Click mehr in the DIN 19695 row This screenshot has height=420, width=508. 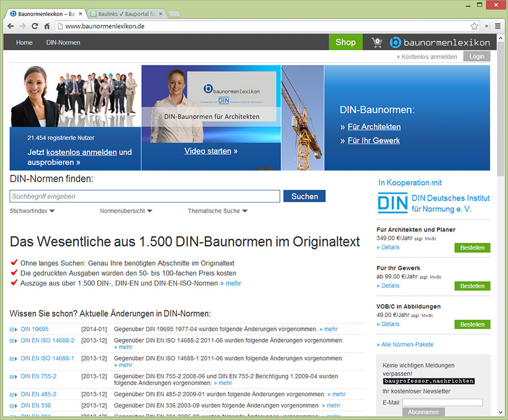pyautogui.click(x=329, y=329)
